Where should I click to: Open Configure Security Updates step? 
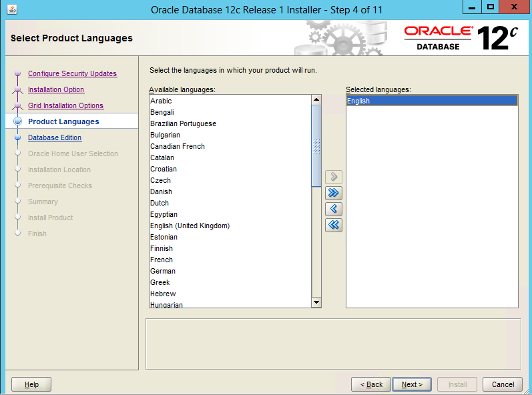72,73
